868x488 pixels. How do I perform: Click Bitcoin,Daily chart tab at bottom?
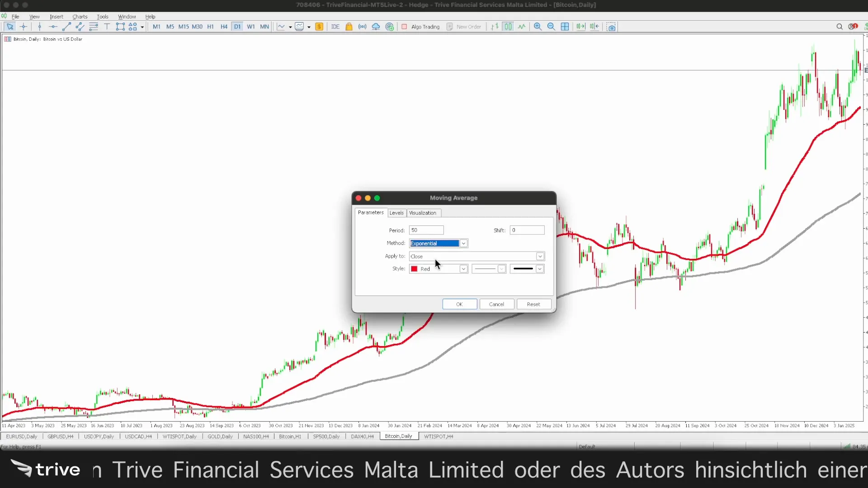click(x=398, y=436)
